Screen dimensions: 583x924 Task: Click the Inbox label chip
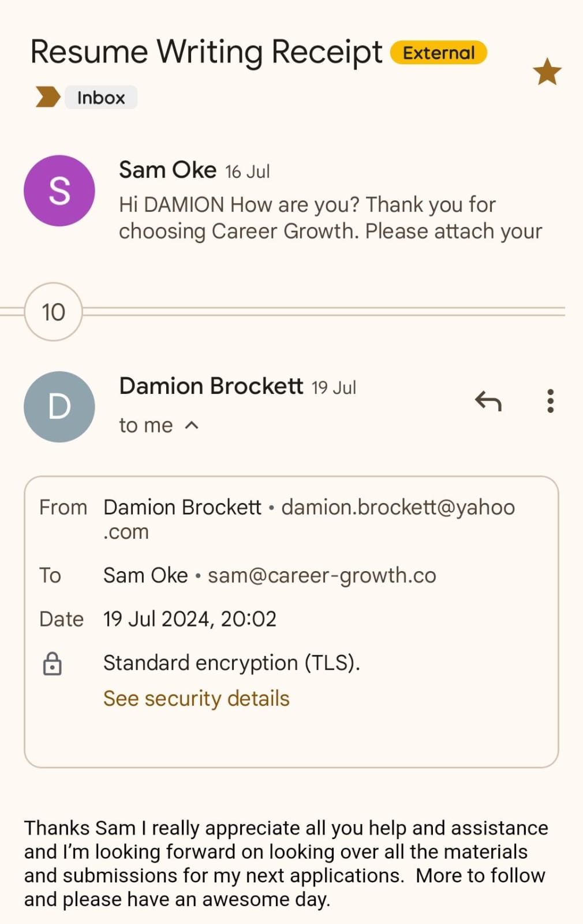tap(101, 98)
